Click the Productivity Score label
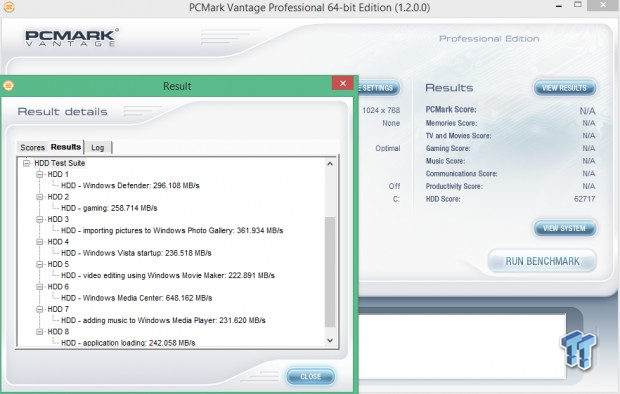620x394 pixels. 454,186
